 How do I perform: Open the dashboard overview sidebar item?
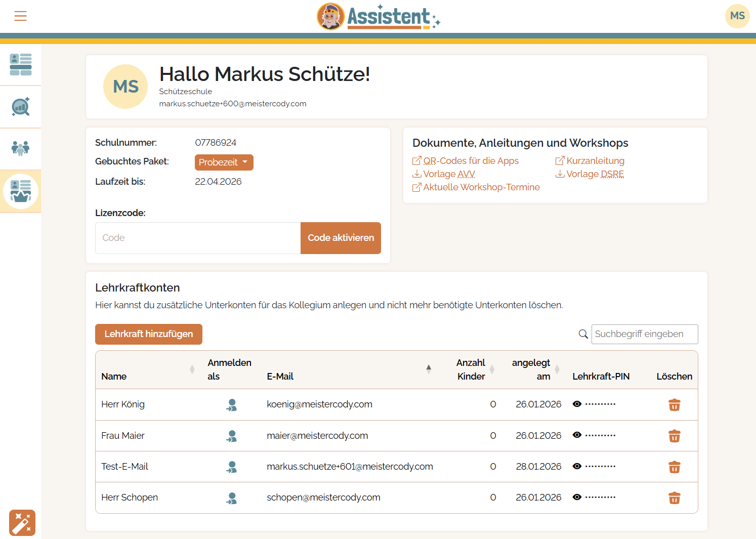pos(21,65)
